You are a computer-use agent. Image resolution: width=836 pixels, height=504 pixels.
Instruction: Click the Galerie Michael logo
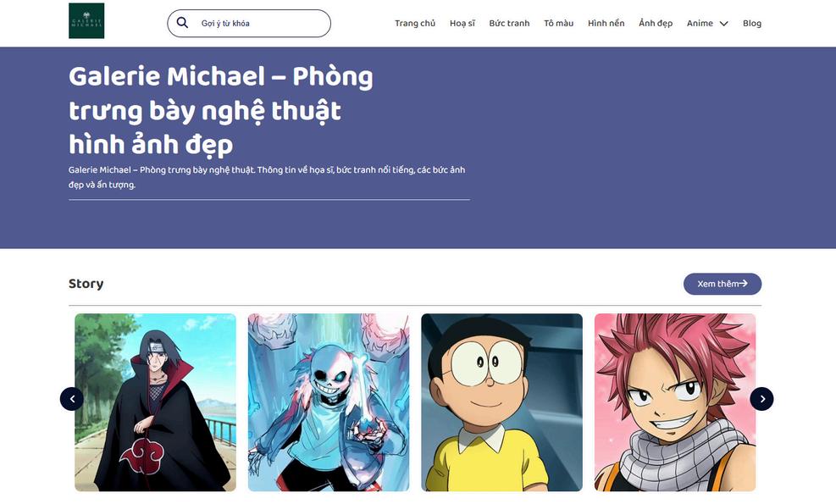tap(86, 21)
